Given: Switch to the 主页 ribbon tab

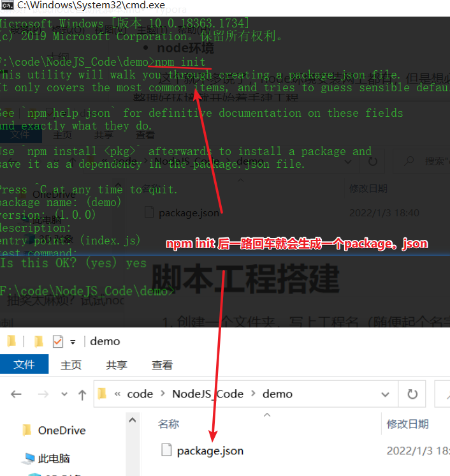Looking at the screenshot, I should point(71,364).
